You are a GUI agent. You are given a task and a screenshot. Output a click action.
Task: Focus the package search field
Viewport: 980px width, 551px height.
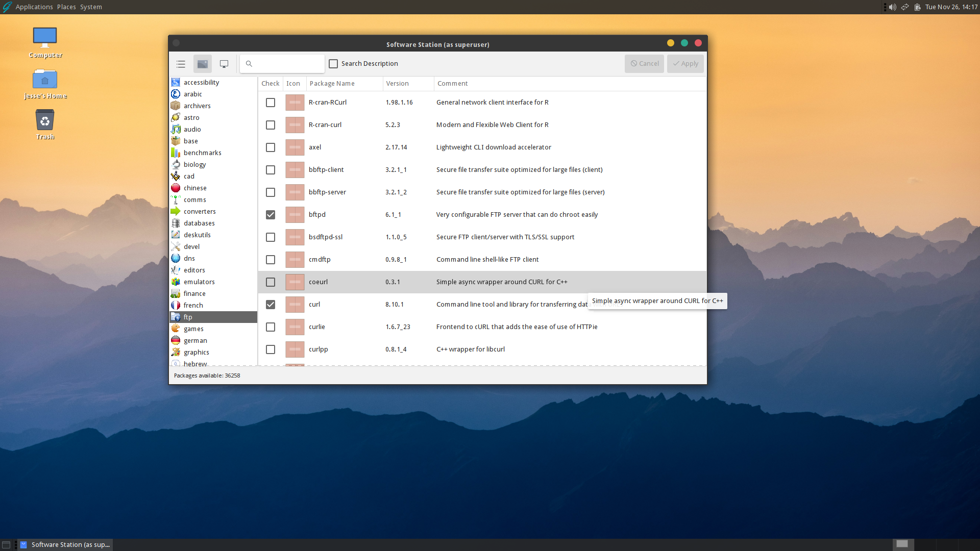click(x=282, y=64)
